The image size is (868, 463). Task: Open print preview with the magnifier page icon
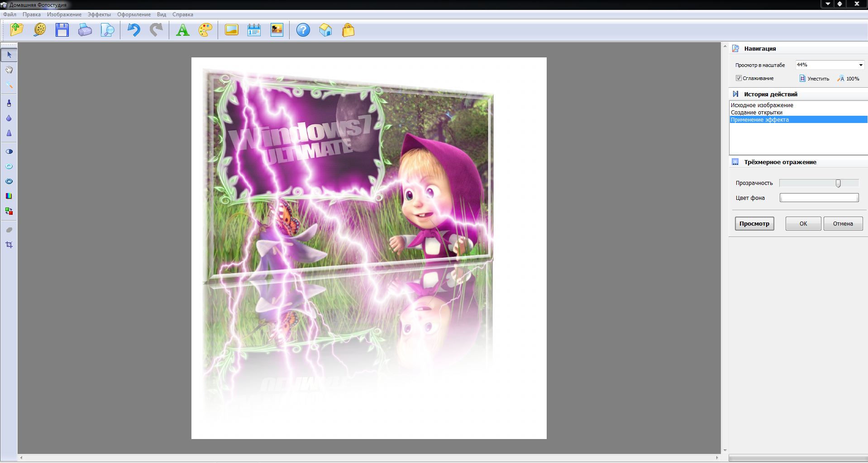pos(108,30)
